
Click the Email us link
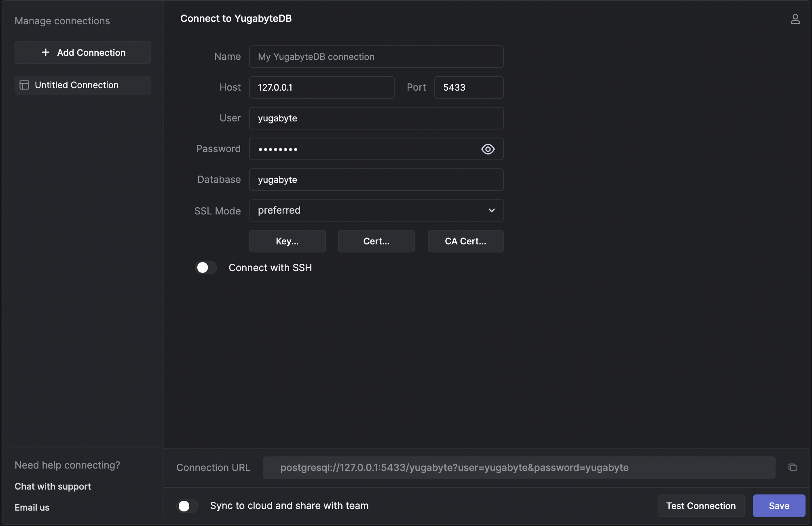pyautogui.click(x=32, y=507)
